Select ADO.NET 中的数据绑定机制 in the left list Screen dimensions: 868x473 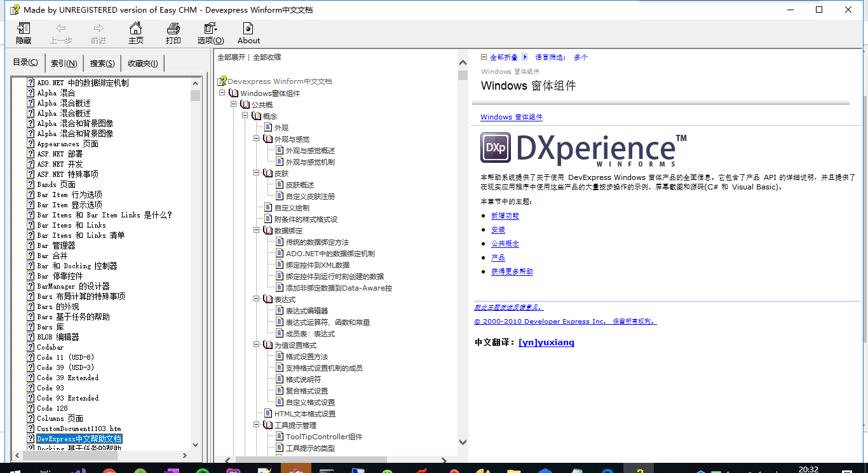point(83,83)
